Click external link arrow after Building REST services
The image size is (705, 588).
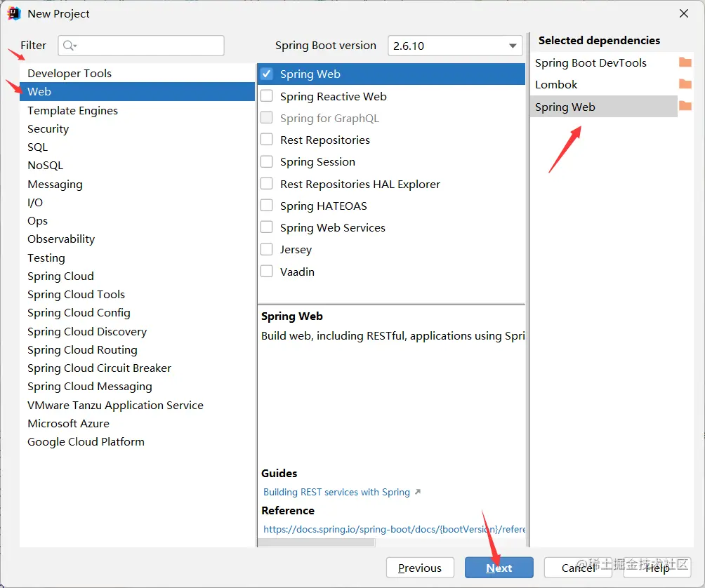click(418, 492)
